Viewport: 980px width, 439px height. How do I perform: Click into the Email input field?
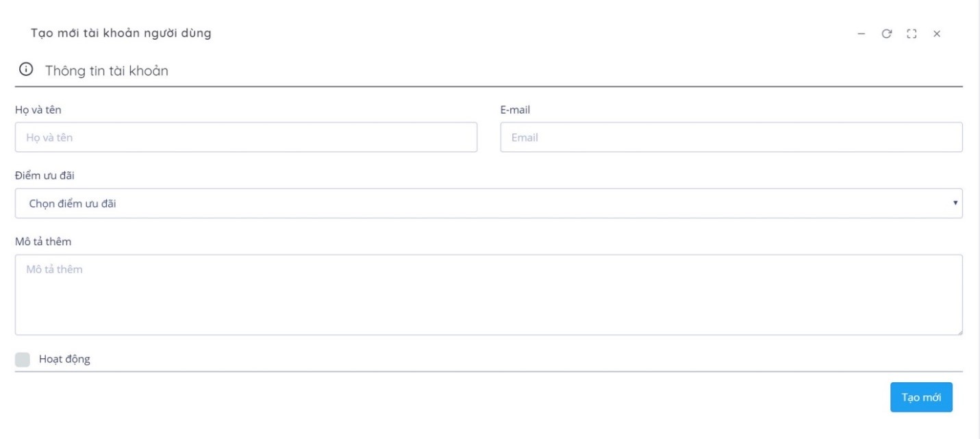tap(731, 137)
